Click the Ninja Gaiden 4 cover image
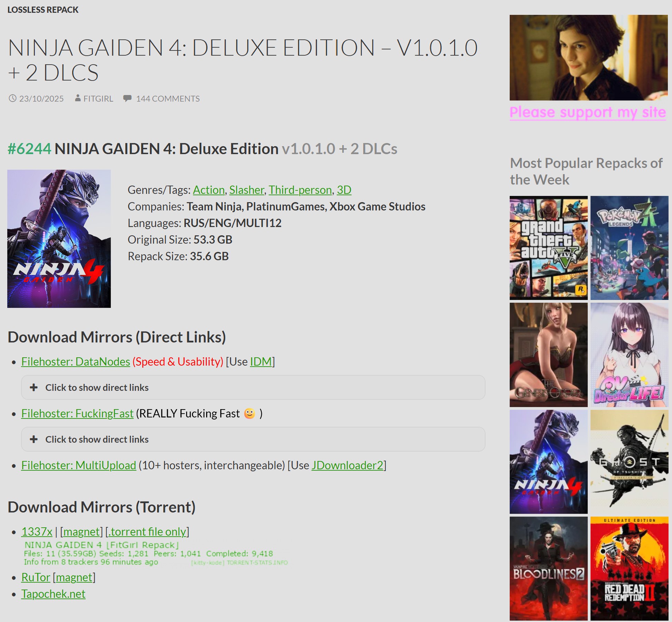The height and width of the screenshot is (622, 672). click(x=59, y=238)
